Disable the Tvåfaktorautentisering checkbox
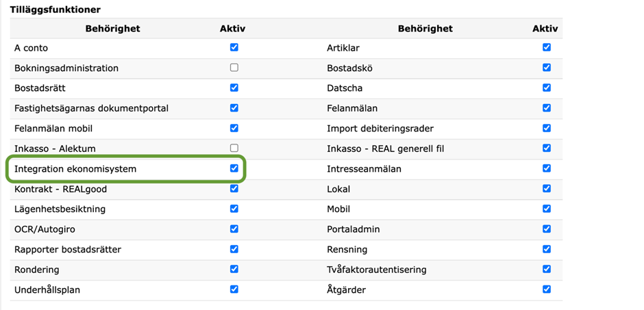 547,269
